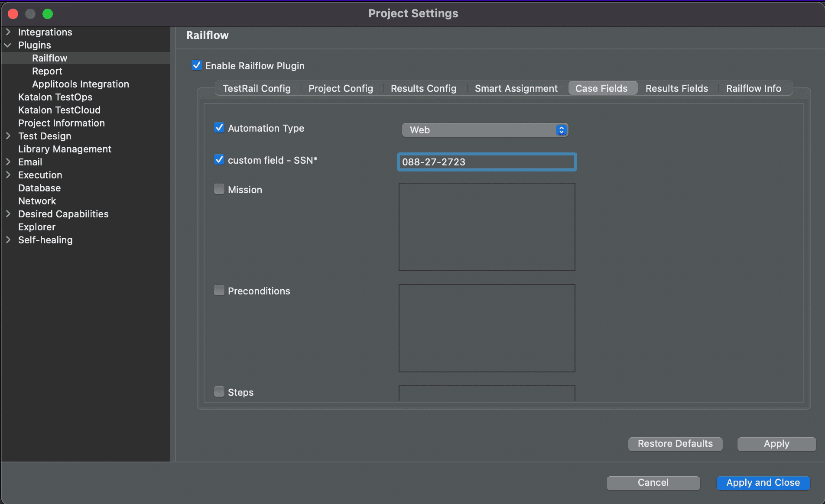Enable the Steps checkbox
This screenshot has width=825, height=504.
pos(219,392)
